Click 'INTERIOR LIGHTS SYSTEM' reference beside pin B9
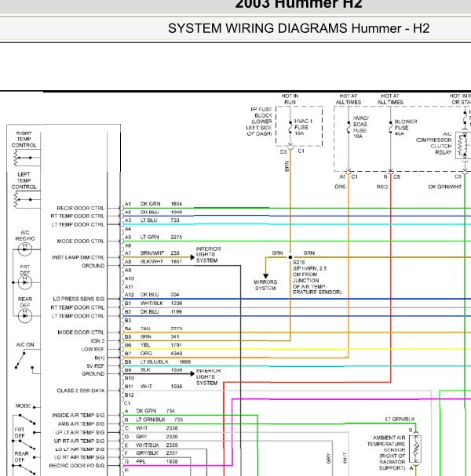The height and width of the screenshot is (476, 471). click(209, 376)
